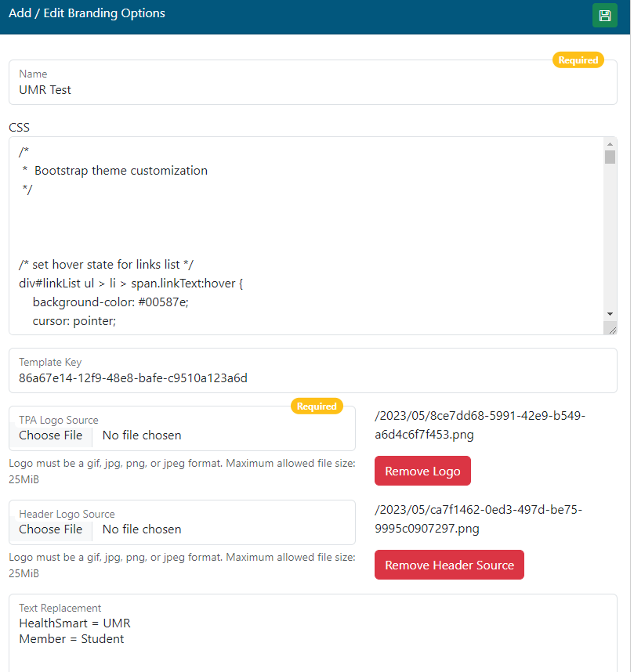Click the CSS scrollbar up arrow
Screen dimensions: 634x672
(x=610, y=144)
